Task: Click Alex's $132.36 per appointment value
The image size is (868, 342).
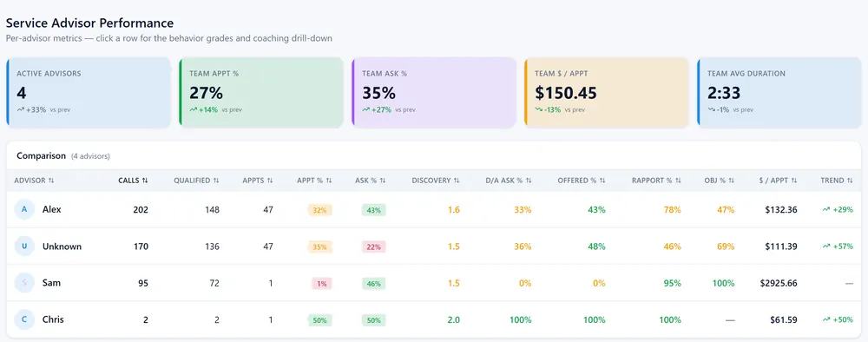Action: 780,210
